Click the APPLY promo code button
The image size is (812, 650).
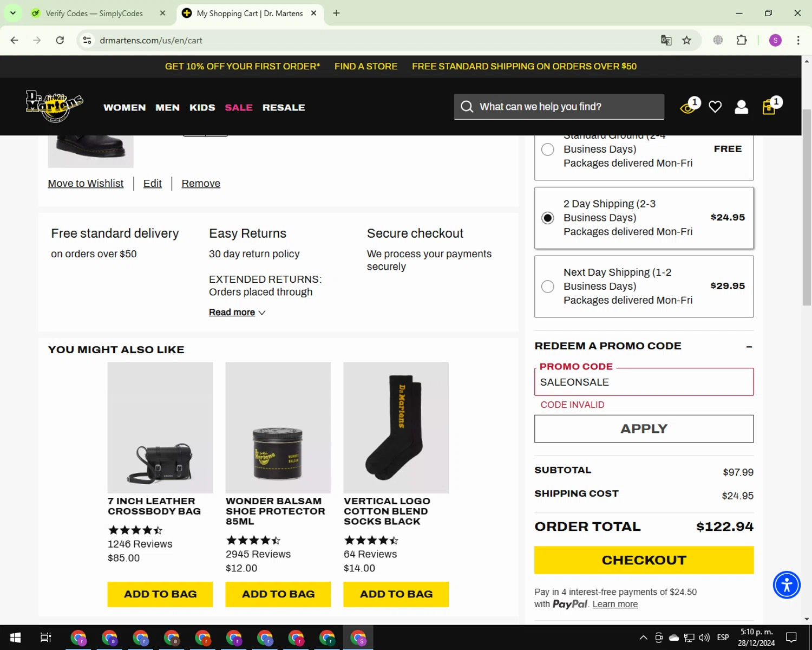coord(644,428)
